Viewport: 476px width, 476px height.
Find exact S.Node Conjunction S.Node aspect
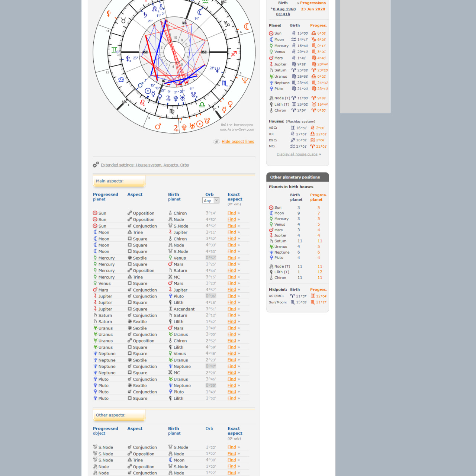pyautogui.click(x=232, y=447)
